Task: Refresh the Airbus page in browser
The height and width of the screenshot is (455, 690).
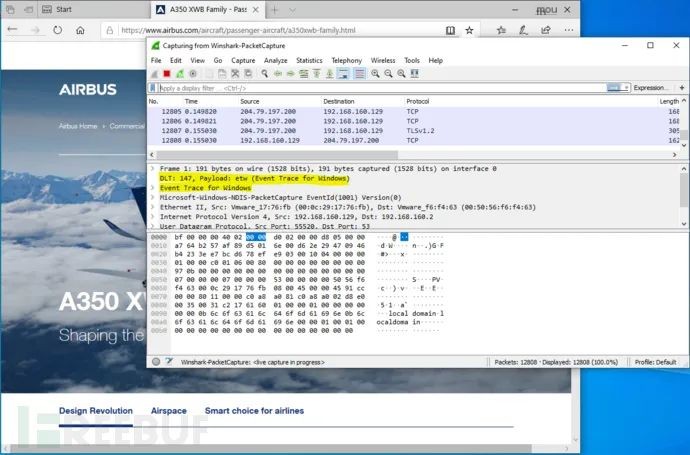Action: (58, 30)
